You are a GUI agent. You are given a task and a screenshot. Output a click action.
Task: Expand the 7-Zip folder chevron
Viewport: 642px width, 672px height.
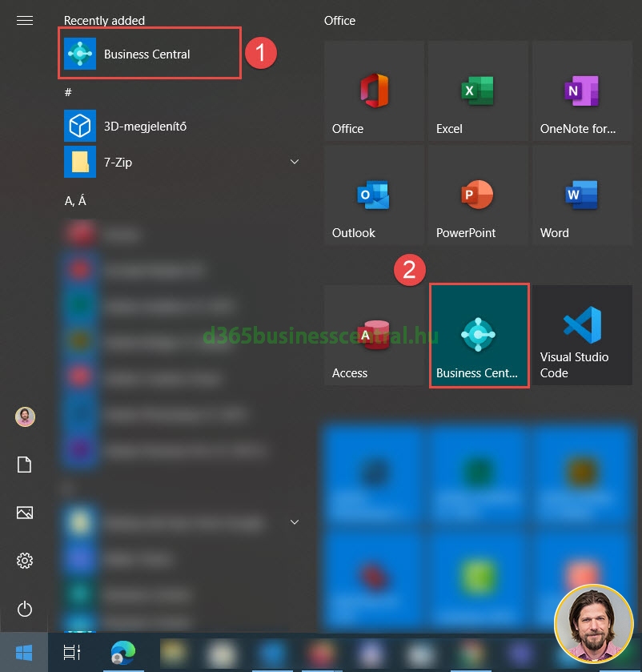(294, 163)
